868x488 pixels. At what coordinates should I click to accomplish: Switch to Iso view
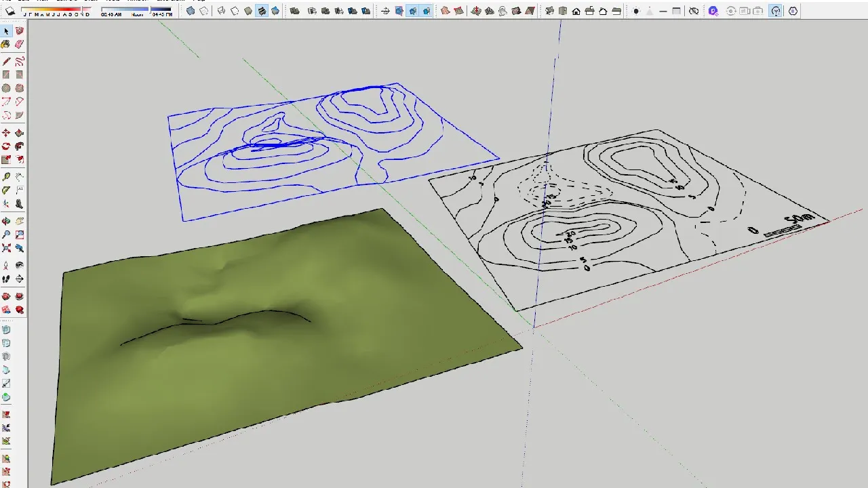549,11
